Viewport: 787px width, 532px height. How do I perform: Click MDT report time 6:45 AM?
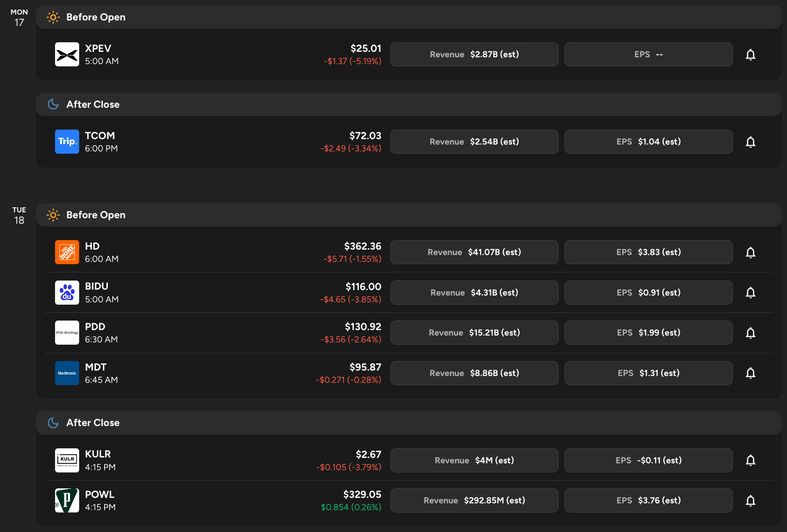pyautogui.click(x=101, y=380)
